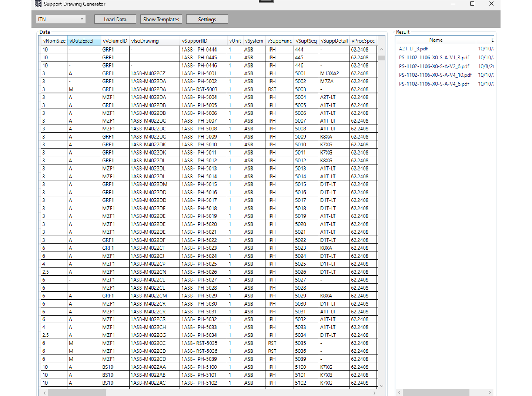Click the data grid horizontal scroll right arrow
The width and height of the screenshot is (532, 396).
pos(374,393)
